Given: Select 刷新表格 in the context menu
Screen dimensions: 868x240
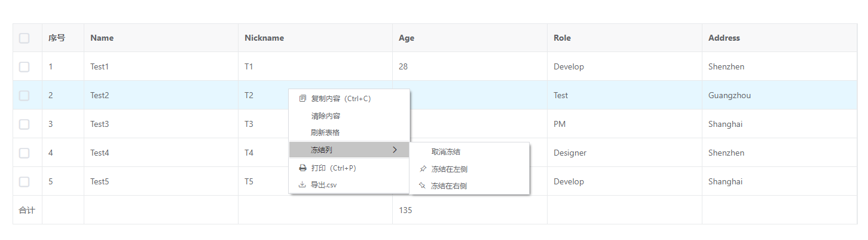Looking at the screenshot, I should pyautogui.click(x=326, y=133).
